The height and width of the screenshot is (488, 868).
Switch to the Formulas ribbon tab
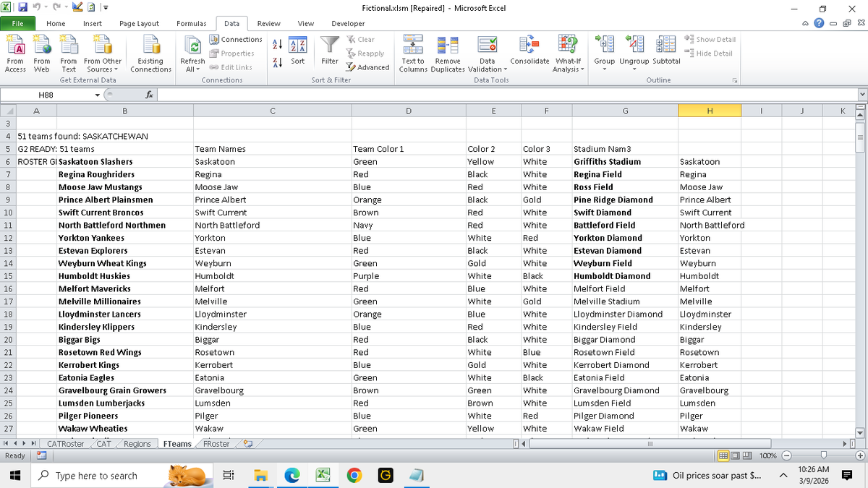pyautogui.click(x=191, y=23)
